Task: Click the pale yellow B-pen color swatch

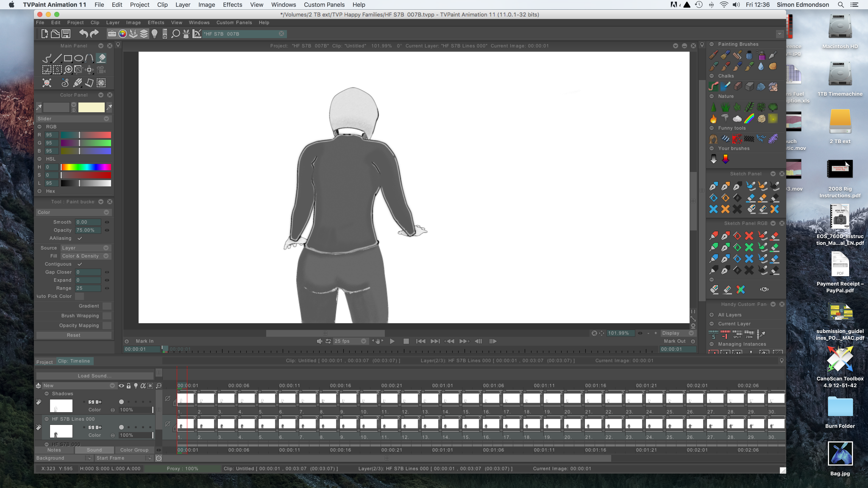Action: (91, 107)
